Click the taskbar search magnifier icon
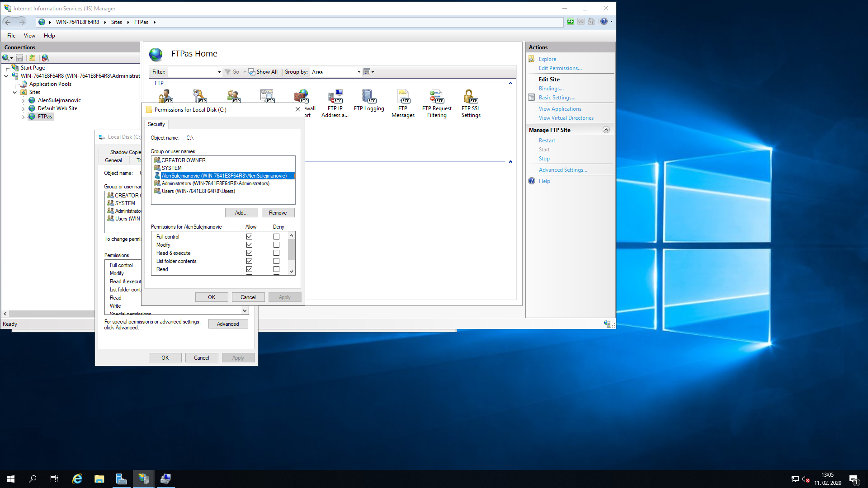Screen dimensions: 868x488 [x=33, y=479]
